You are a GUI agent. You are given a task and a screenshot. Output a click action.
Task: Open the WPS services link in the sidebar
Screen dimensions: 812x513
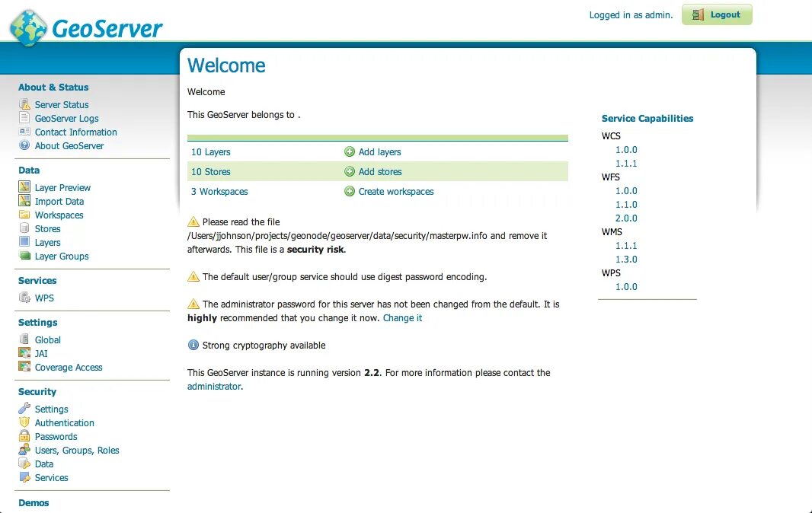pos(44,298)
